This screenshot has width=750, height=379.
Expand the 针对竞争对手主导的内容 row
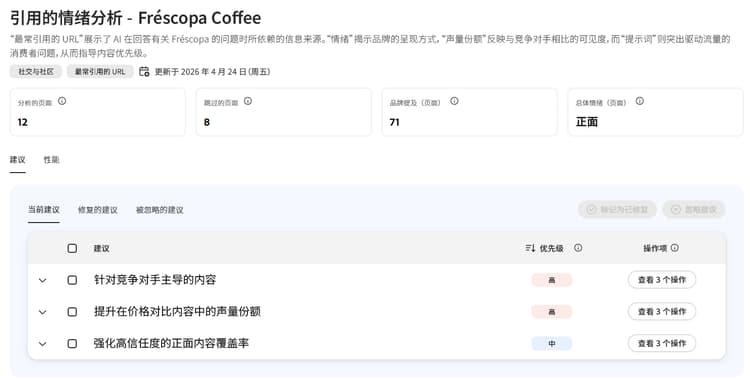(43, 280)
